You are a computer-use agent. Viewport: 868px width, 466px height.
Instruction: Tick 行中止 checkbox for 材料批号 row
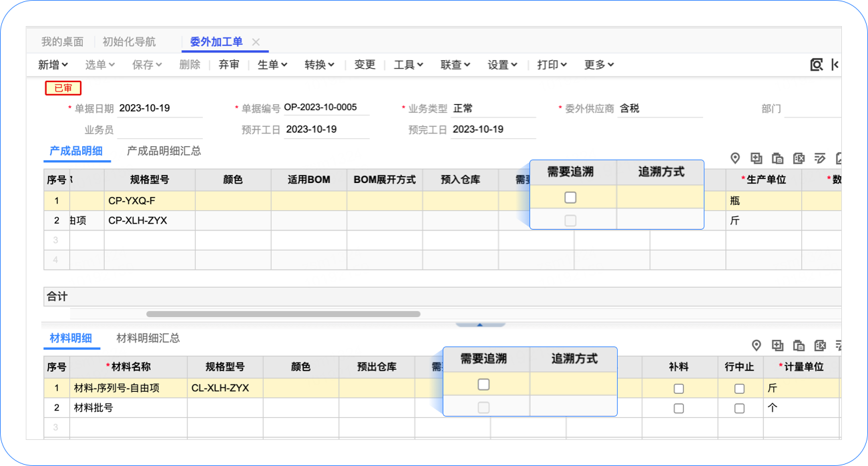click(739, 408)
